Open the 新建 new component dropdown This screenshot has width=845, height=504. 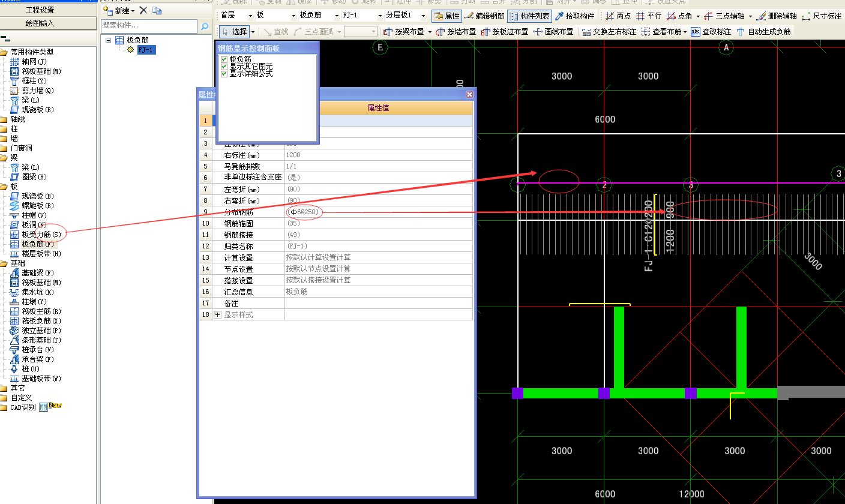click(x=133, y=11)
